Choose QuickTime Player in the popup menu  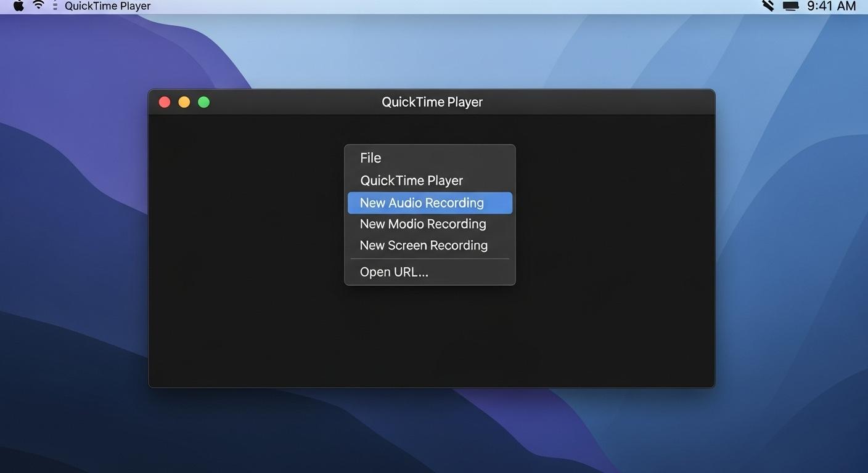click(411, 180)
